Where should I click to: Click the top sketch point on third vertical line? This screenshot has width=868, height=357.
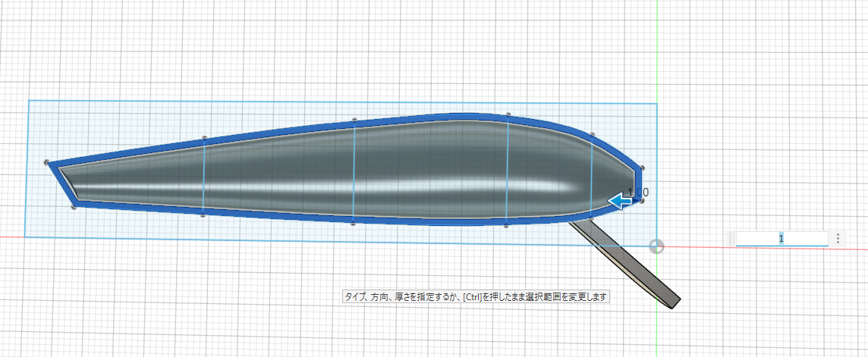(x=508, y=115)
